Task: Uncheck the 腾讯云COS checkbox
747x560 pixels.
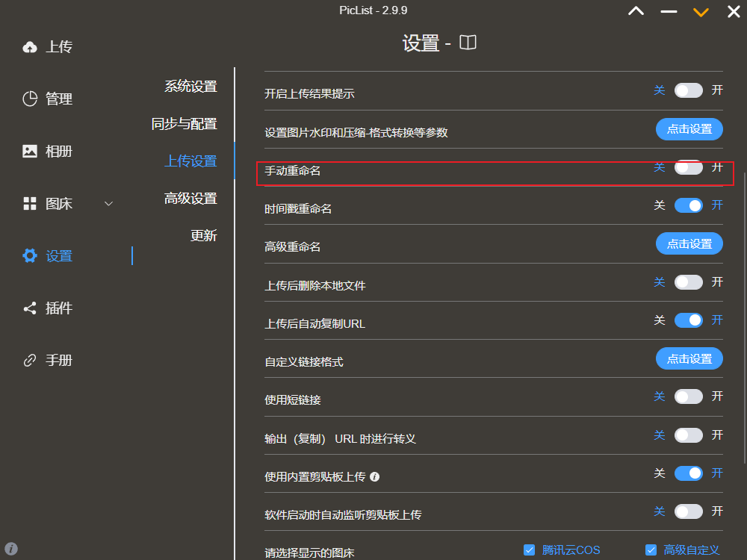Action: (530, 550)
